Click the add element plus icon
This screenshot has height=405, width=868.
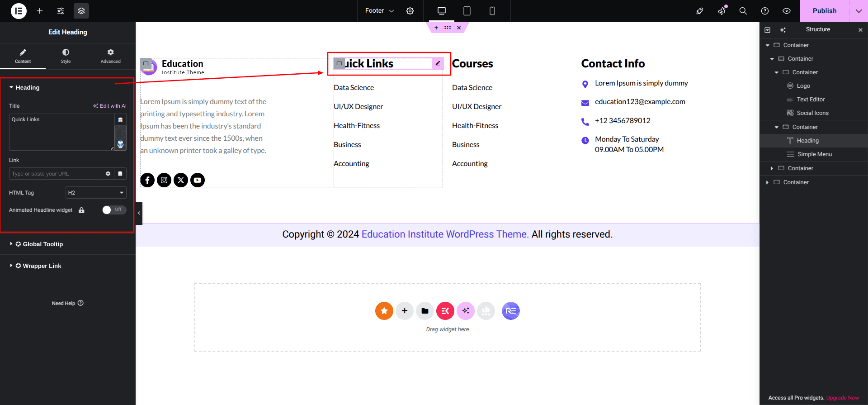click(x=40, y=11)
